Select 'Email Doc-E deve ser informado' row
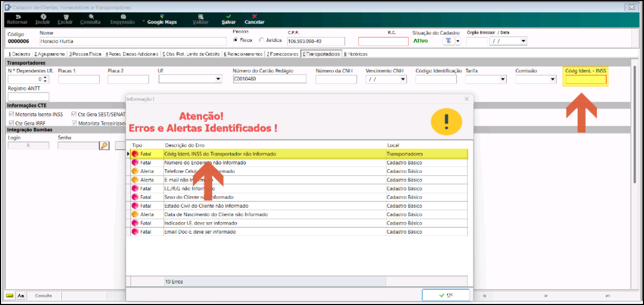Screen dimensions: 644x305 [x=299, y=232]
